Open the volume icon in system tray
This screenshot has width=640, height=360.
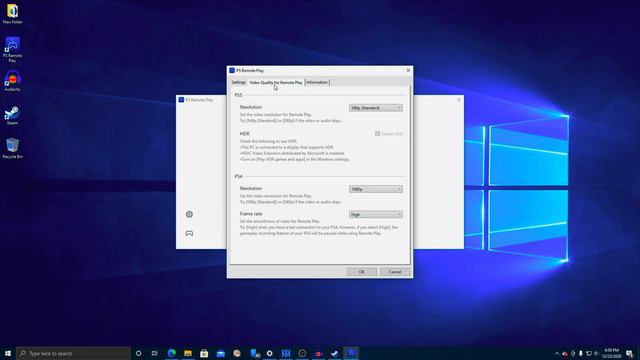coord(596,353)
